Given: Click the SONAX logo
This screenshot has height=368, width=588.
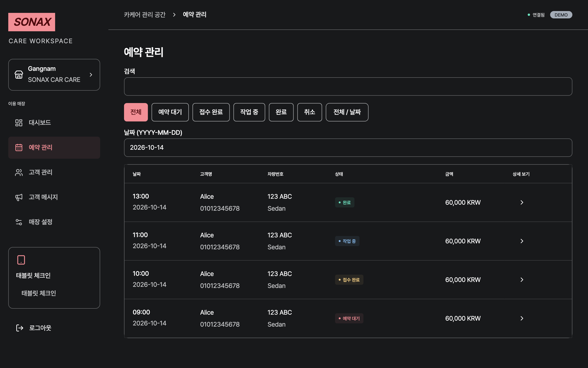Looking at the screenshot, I should coord(32,22).
